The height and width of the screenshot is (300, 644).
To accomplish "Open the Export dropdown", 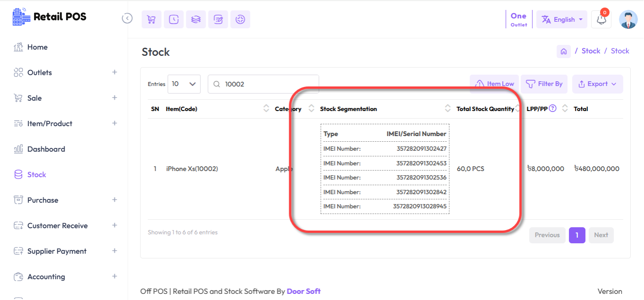I will click(597, 84).
